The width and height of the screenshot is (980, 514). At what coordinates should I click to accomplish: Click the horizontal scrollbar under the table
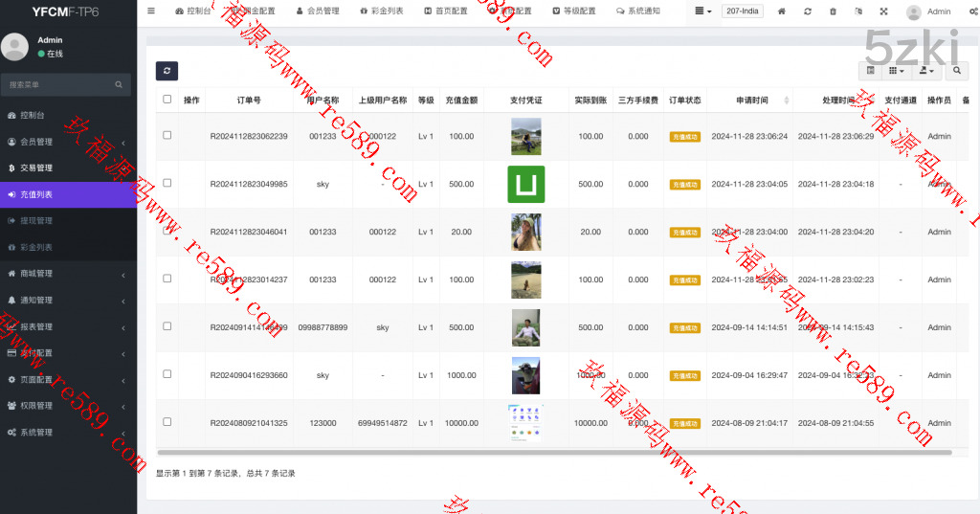(x=554, y=452)
